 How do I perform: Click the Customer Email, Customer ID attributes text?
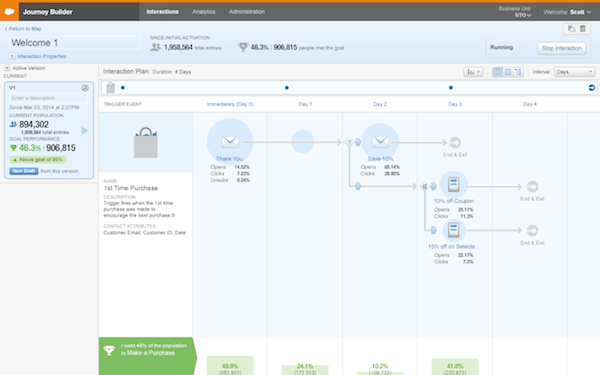(x=145, y=232)
